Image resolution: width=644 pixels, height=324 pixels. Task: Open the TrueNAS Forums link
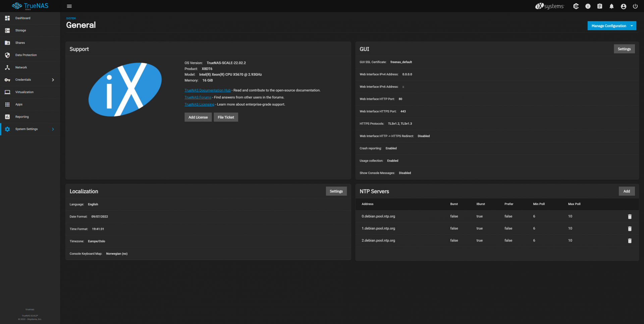198,98
